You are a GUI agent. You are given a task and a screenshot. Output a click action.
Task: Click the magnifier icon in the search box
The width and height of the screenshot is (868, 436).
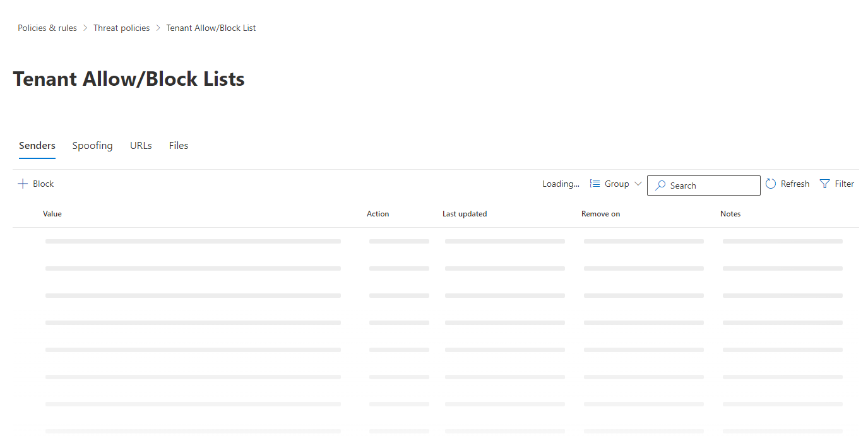click(660, 186)
